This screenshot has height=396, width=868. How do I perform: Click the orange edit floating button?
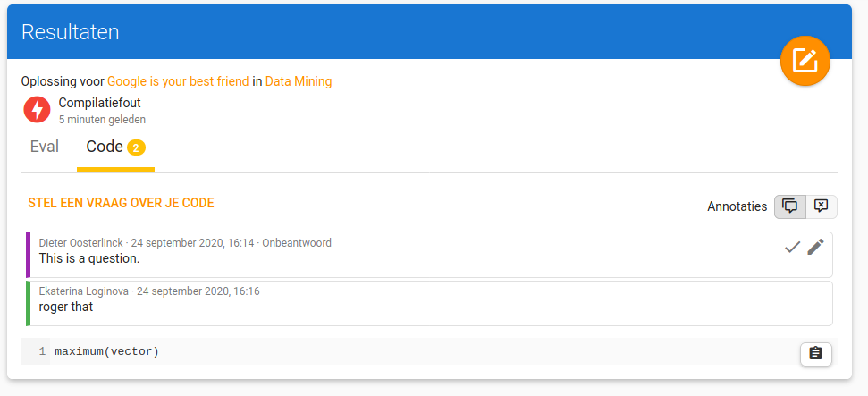coord(805,61)
